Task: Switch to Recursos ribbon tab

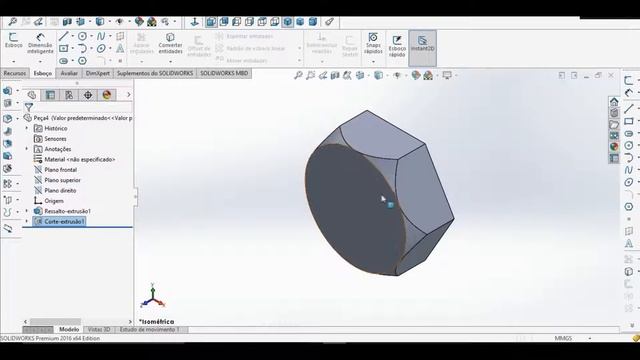Action: click(x=15, y=73)
